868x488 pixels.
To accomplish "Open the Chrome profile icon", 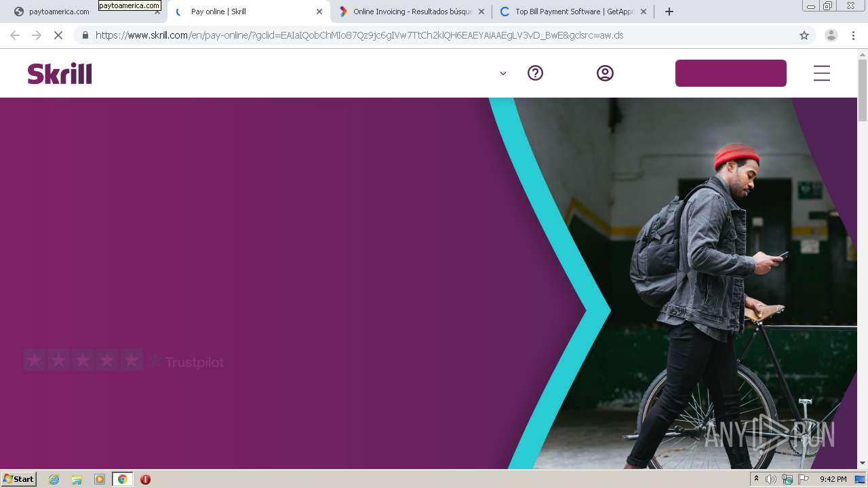I will [x=831, y=35].
